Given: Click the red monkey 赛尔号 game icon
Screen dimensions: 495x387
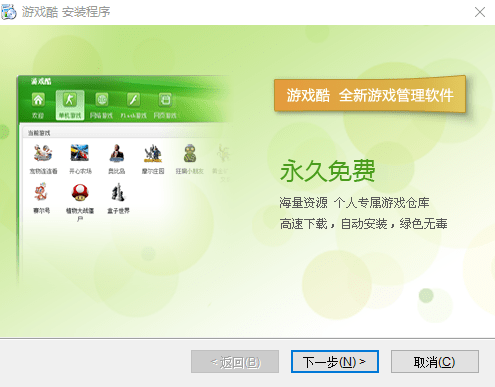Looking at the screenshot, I should pos(41,192).
